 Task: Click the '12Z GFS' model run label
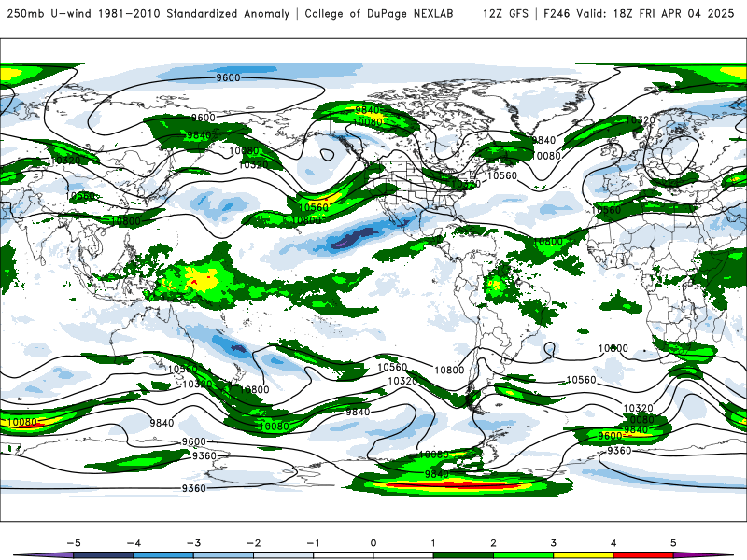pos(505,13)
